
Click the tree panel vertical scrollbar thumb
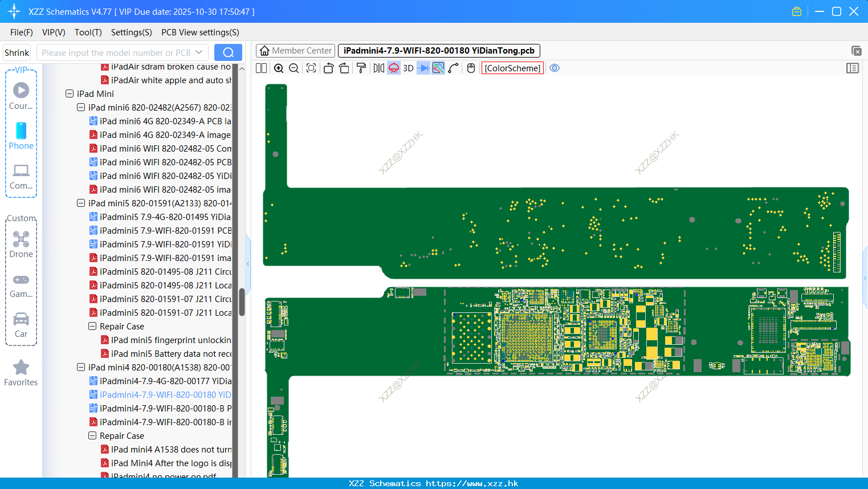pos(242,302)
